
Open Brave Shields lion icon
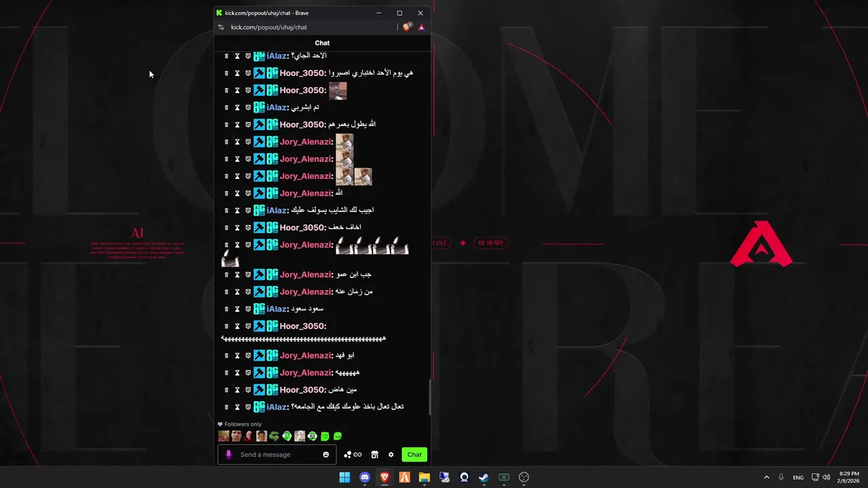point(407,27)
